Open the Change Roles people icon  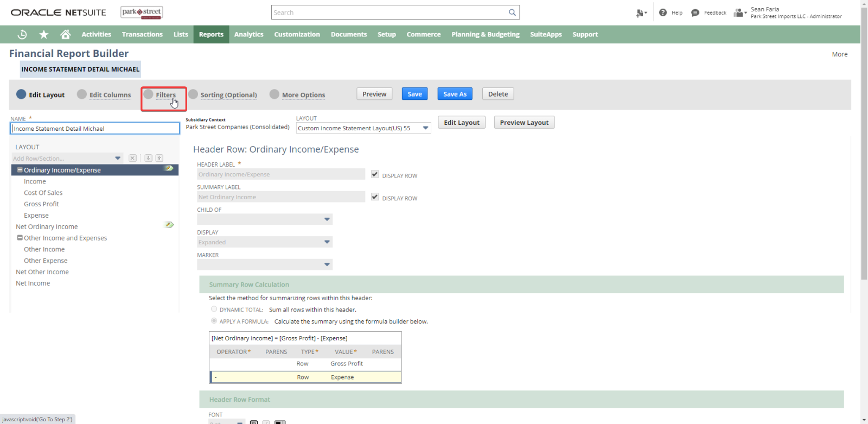click(x=740, y=12)
